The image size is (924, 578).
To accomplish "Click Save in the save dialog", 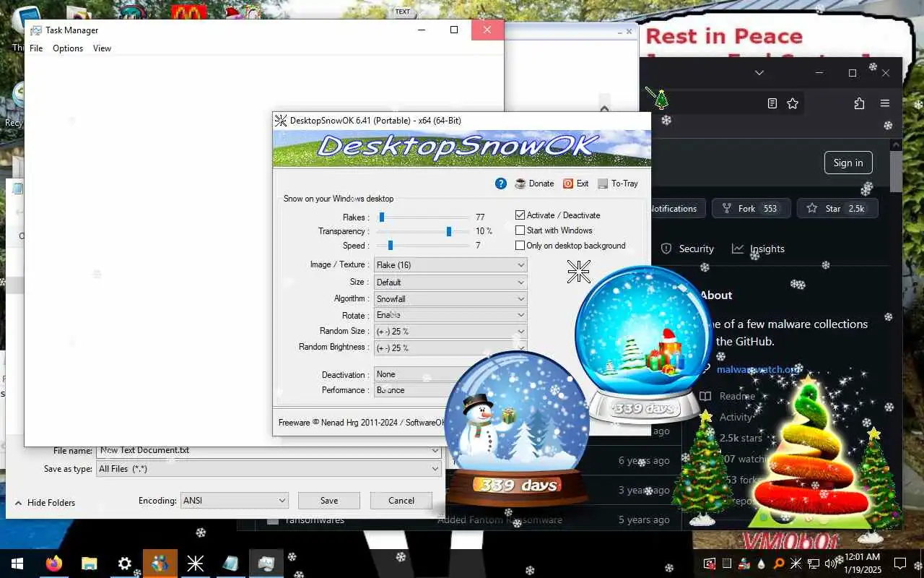I will [x=329, y=501].
